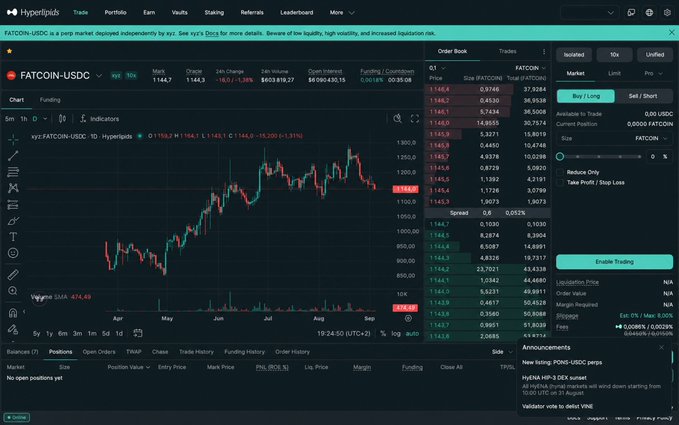This screenshot has width=679, height=425.
Task: Close the FATCOIN-USDC warning banner
Action: 672,32
